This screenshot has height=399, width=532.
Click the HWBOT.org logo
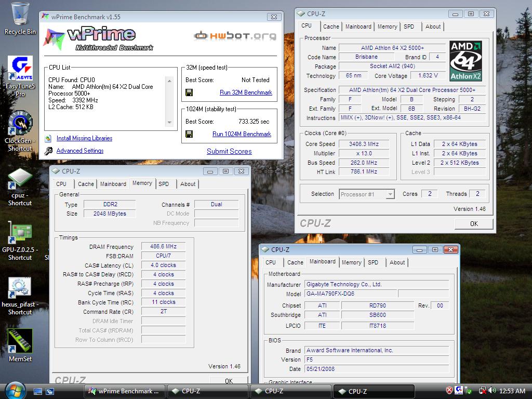pos(235,35)
